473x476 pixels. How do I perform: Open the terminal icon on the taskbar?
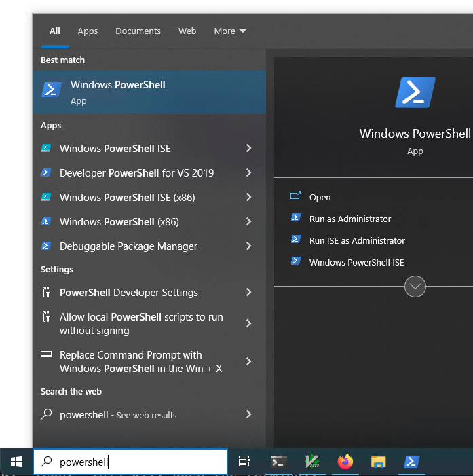coord(278,462)
